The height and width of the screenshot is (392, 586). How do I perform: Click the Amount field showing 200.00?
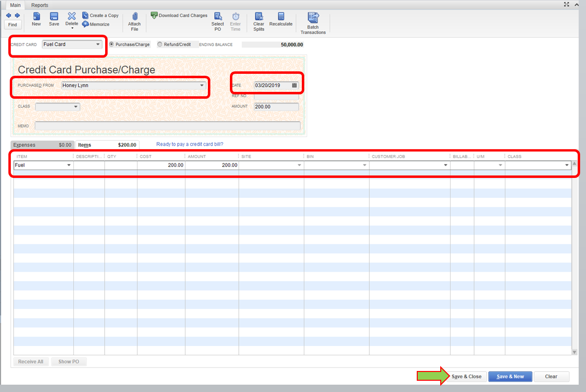276,107
